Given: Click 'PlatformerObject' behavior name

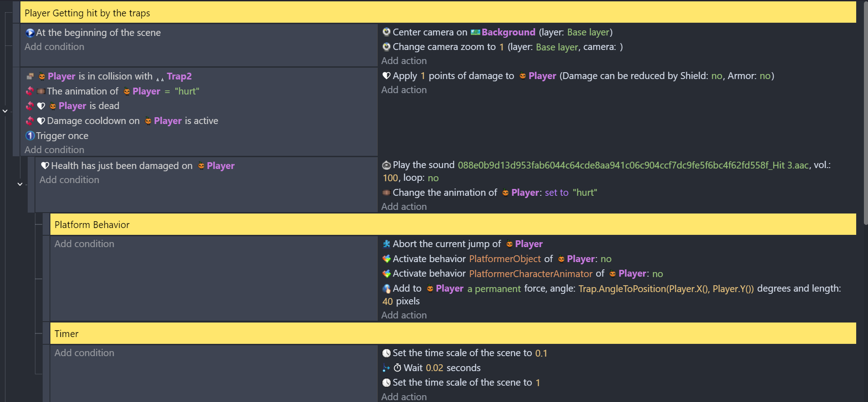Looking at the screenshot, I should click(505, 259).
